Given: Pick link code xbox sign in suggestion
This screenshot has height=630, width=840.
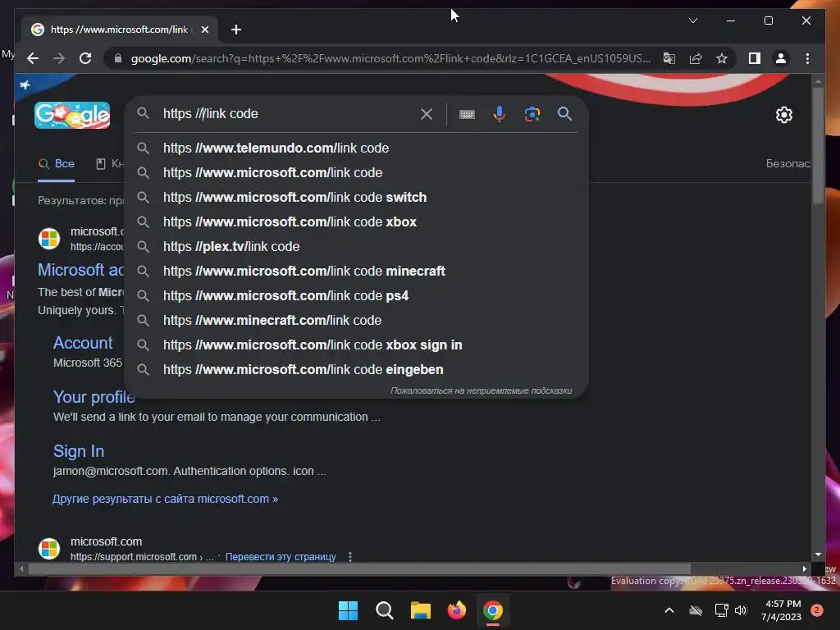Looking at the screenshot, I should click(x=356, y=345).
